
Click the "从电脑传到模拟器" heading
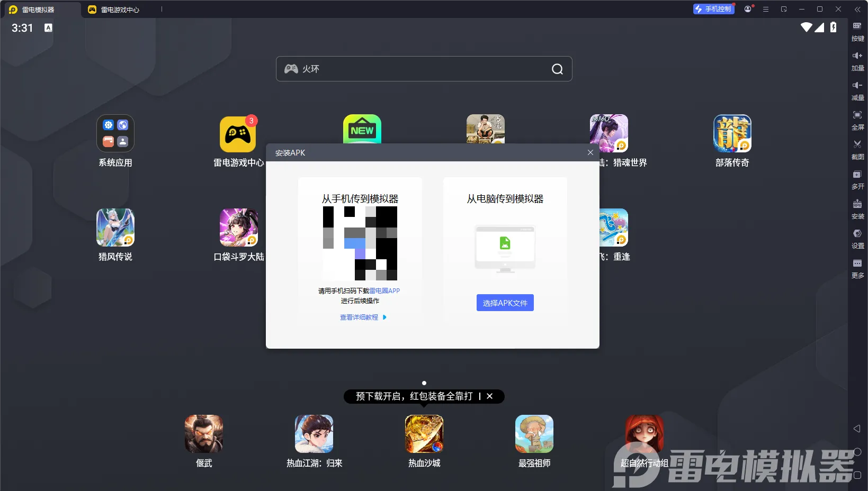tap(505, 199)
